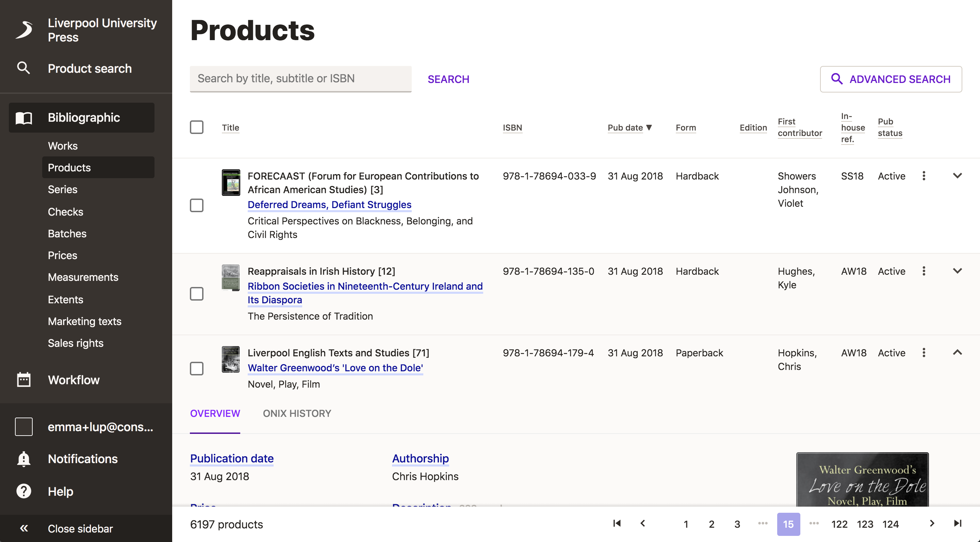Open Marketing texts in sidebar
The height and width of the screenshot is (542, 980).
(x=84, y=321)
